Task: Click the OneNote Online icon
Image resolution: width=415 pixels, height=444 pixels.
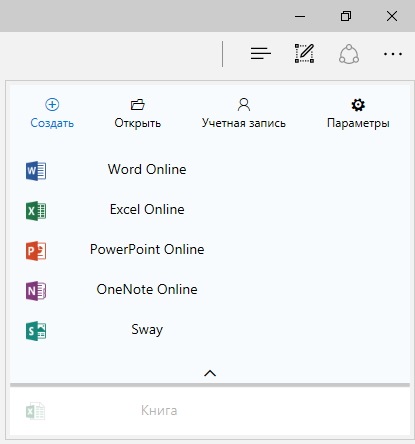Action: [36, 291]
